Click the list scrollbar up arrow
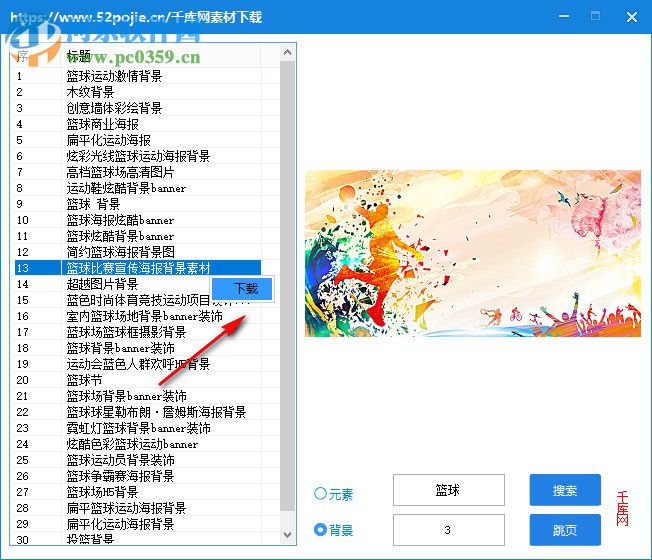This screenshot has width=652, height=560. [x=287, y=52]
